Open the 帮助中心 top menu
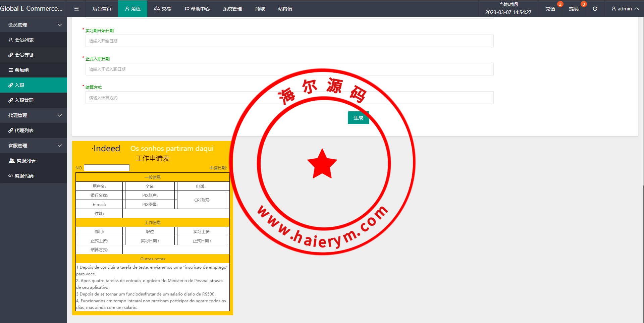 point(197,9)
